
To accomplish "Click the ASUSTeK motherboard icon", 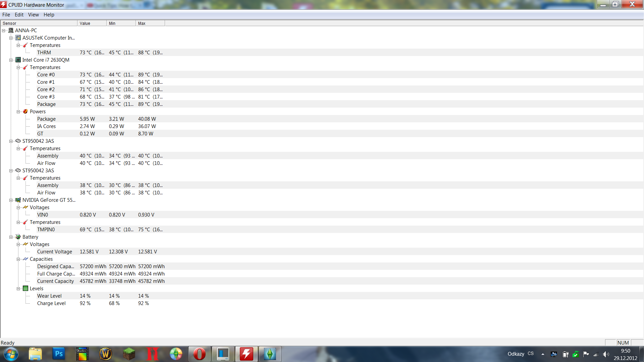I will point(18,38).
